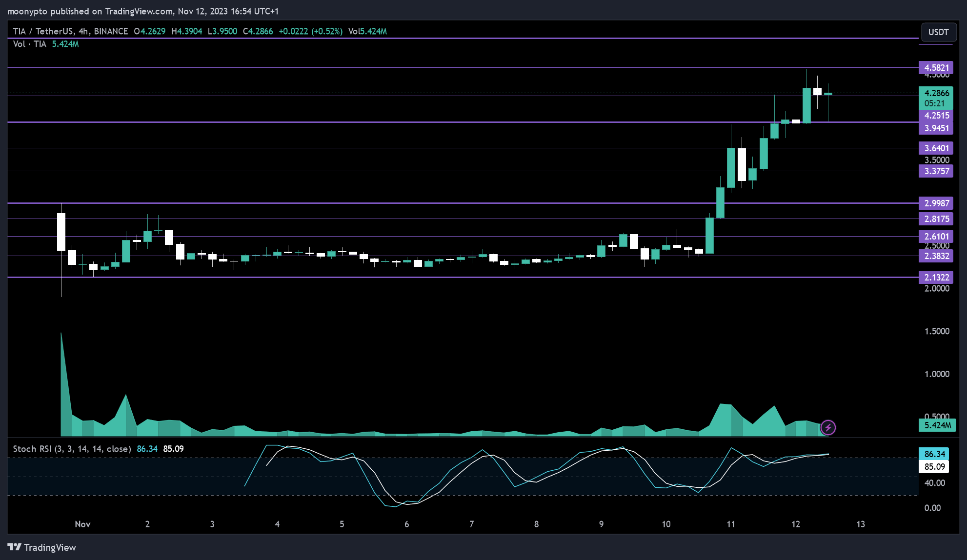Click the 4.2515 price level label

pos(936,116)
